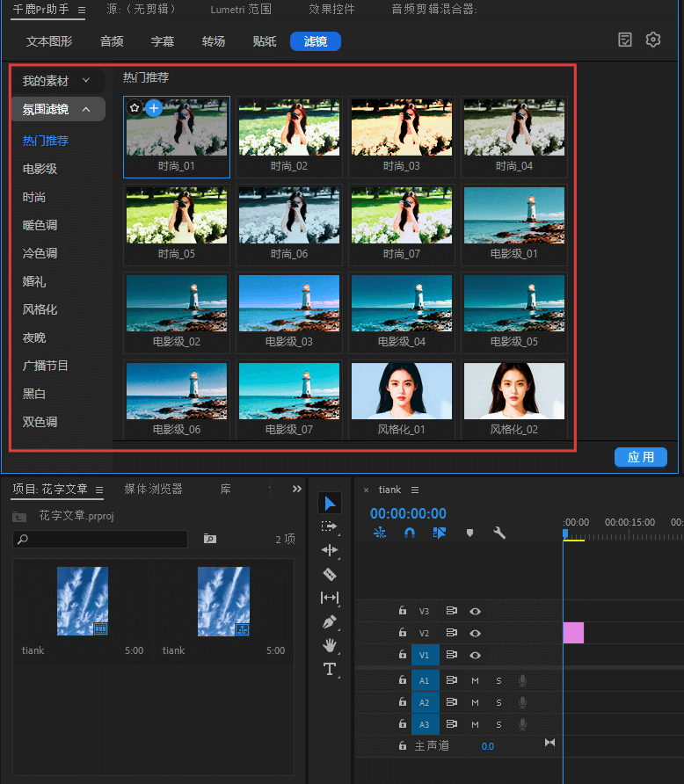Toggle V3 track output eye

coord(475,611)
